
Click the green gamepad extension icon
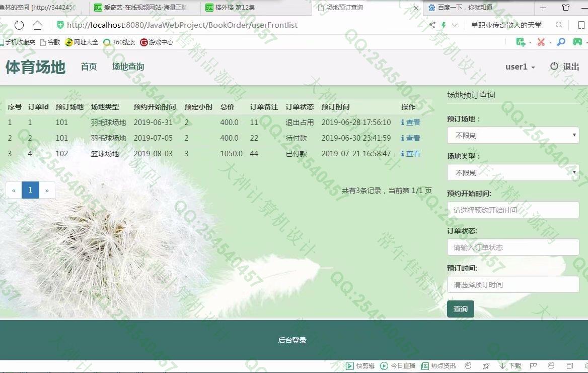coord(577,42)
